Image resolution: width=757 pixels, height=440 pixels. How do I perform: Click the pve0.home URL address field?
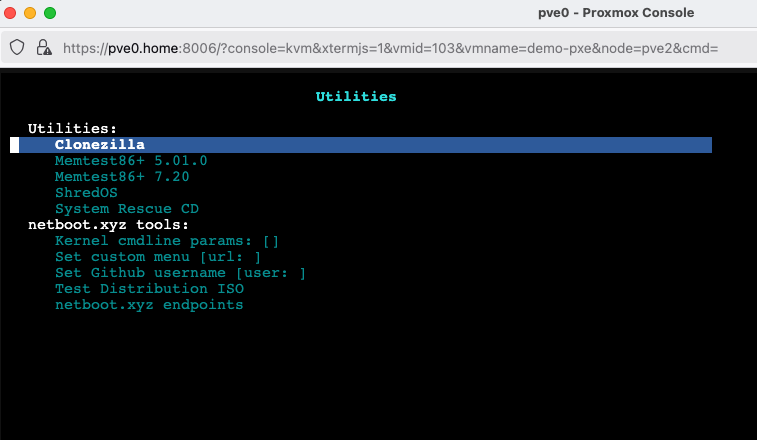point(390,47)
